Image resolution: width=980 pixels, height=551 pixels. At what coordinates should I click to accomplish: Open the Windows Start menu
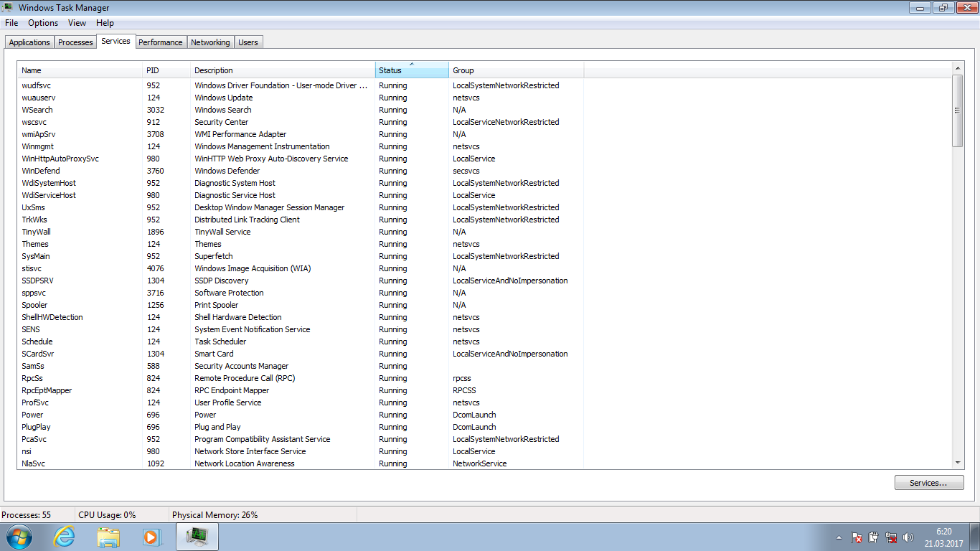point(19,537)
